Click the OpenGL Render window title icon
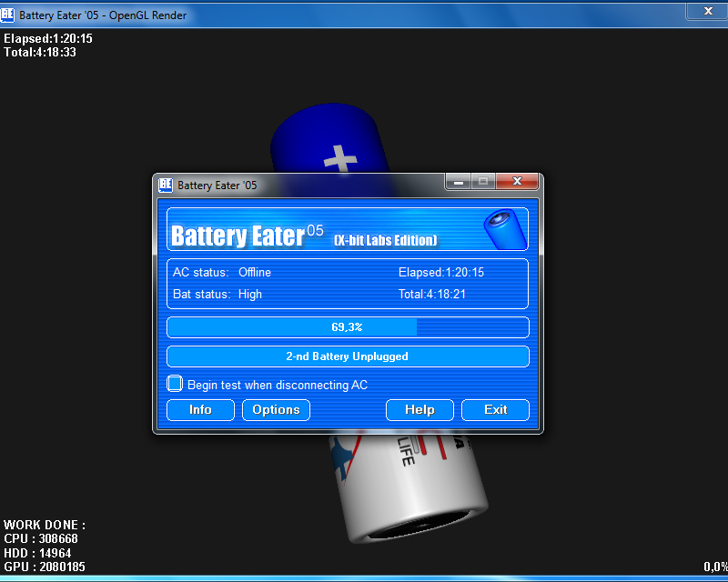728x582 pixels. pyautogui.click(x=7, y=15)
